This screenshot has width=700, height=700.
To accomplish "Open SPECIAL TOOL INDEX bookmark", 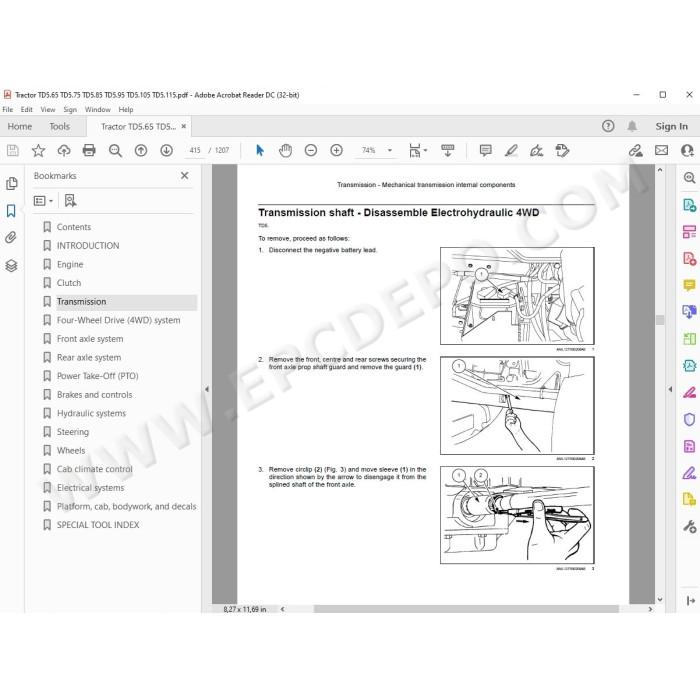I will pyautogui.click(x=98, y=525).
